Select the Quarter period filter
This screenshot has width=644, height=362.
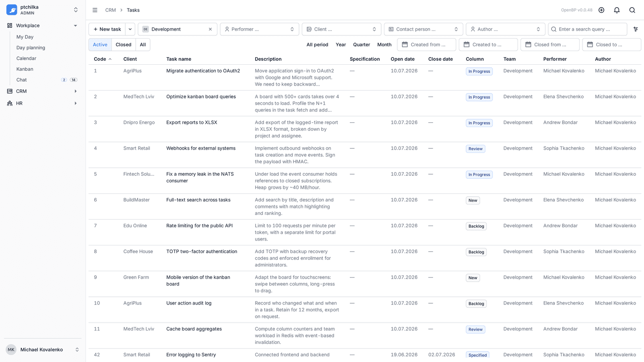coord(361,45)
